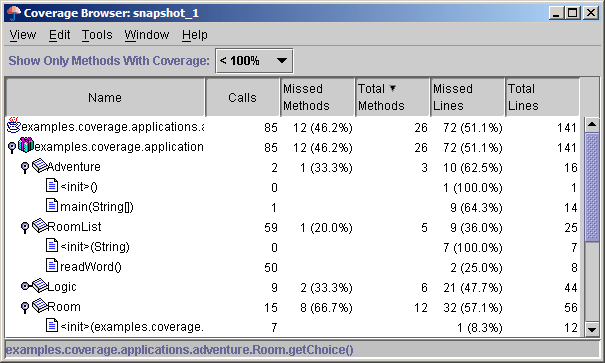Click the RoomList class icon

click(x=39, y=226)
